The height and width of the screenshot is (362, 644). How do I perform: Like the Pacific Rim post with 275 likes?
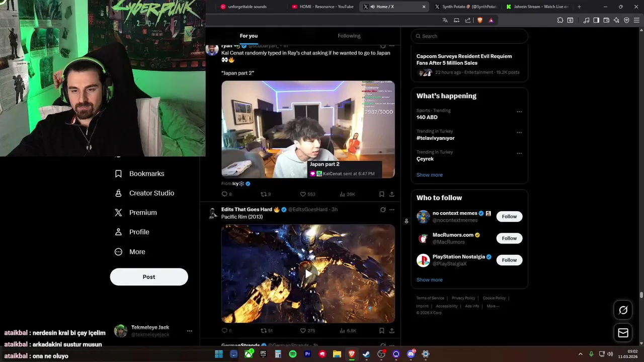tap(307, 331)
